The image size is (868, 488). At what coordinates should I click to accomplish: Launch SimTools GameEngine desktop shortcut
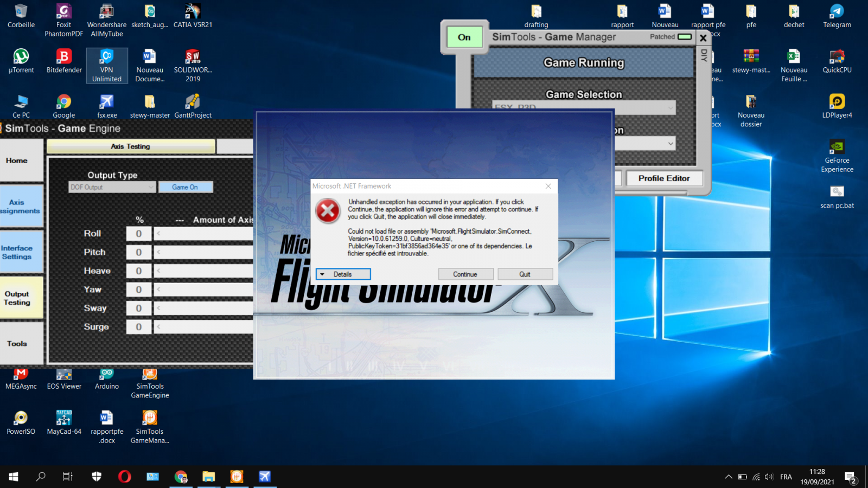150,383
